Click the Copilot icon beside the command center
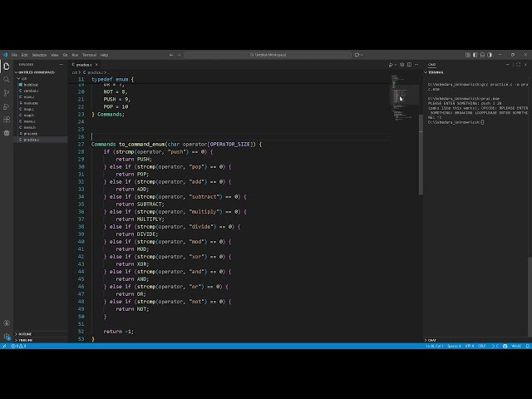 [357, 55]
